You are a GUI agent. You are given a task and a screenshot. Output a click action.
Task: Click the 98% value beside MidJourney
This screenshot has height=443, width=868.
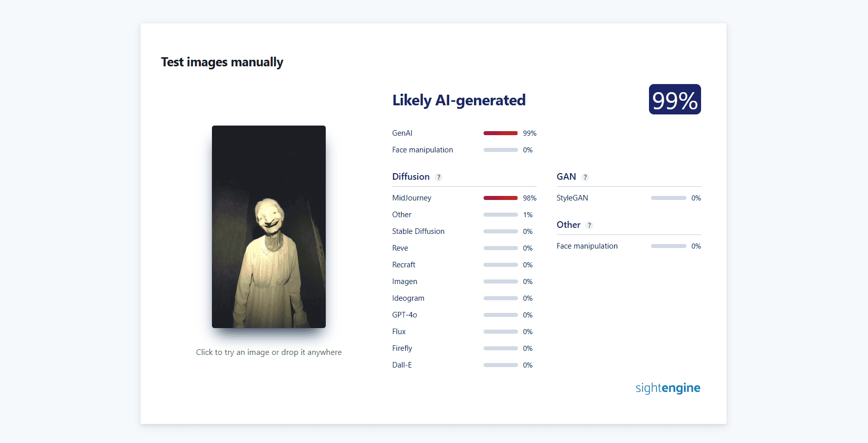pyautogui.click(x=530, y=198)
